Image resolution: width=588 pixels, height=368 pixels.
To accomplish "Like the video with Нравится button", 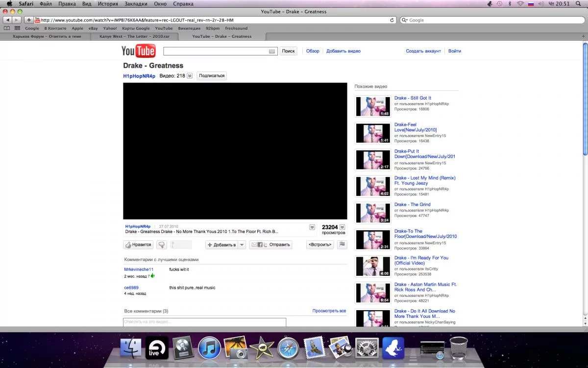I will point(138,244).
